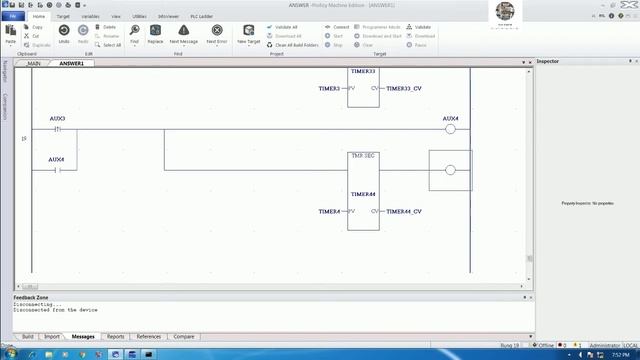Click the New Target icon

pyautogui.click(x=249, y=31)
